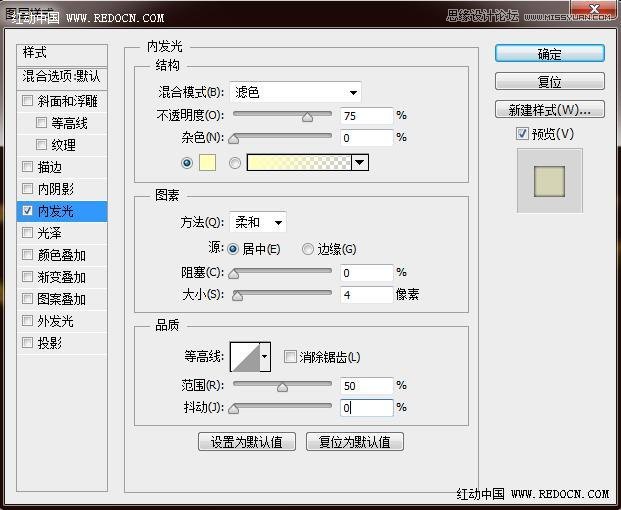Toggle the 预览(V) checkbox
621x510 pixels.
click(522, 133)
